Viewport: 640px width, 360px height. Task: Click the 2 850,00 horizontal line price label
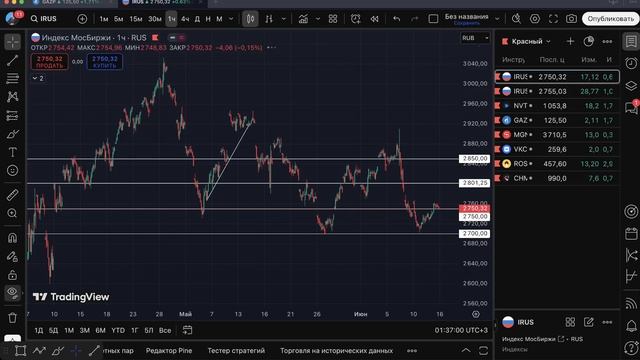(474, 158)
